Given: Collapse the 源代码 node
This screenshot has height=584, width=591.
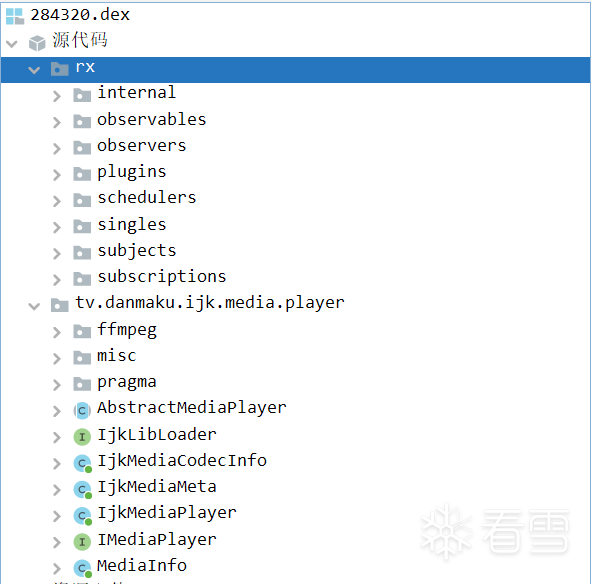Looking at the screenshot, I should click(12, 44).
